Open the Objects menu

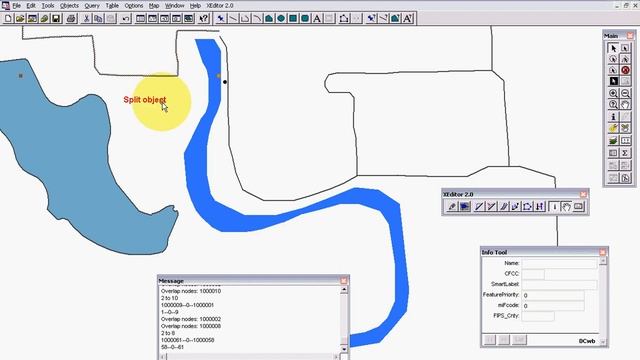click(69, 6)
